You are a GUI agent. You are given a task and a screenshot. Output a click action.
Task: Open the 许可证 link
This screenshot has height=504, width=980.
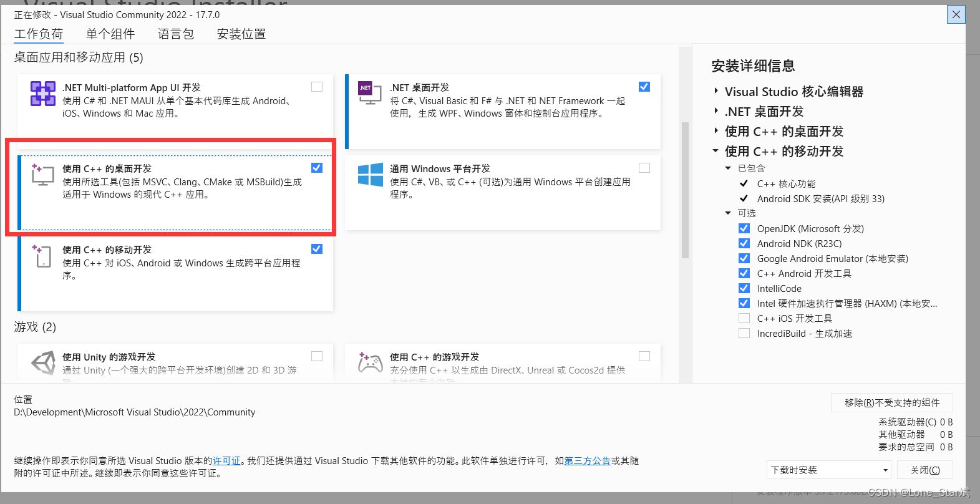tap(226, 461)
